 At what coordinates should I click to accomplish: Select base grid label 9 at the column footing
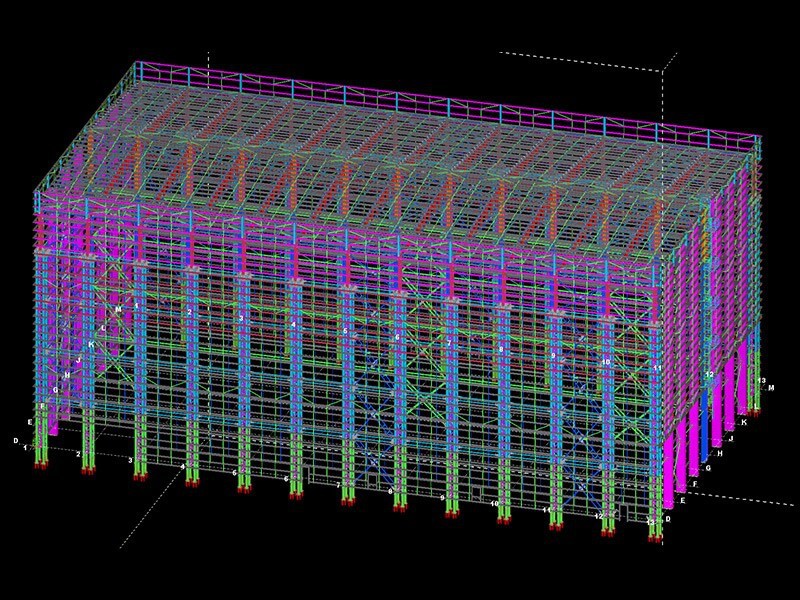(442, 497)
